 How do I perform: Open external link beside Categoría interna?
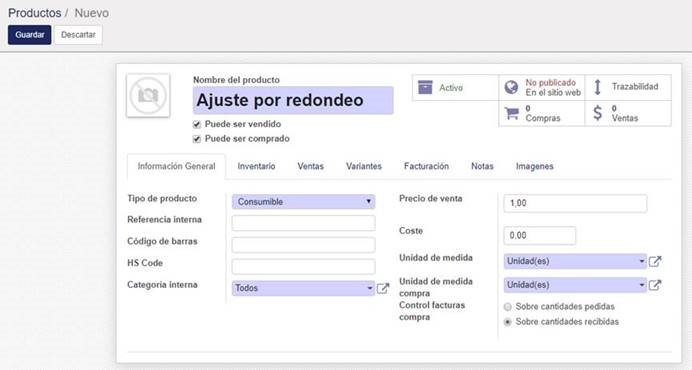pyautogui.click(x=383, y=288)
